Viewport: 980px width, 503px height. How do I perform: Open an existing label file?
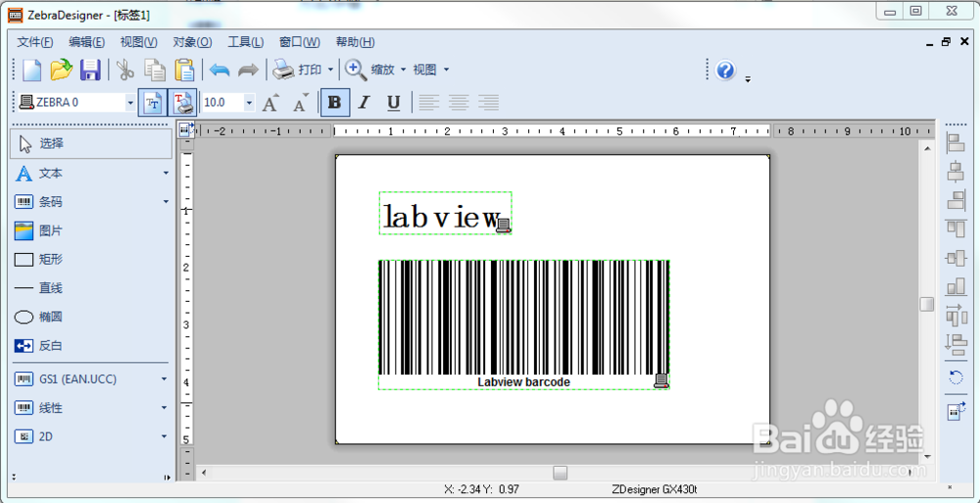click(x=61, y=70)
